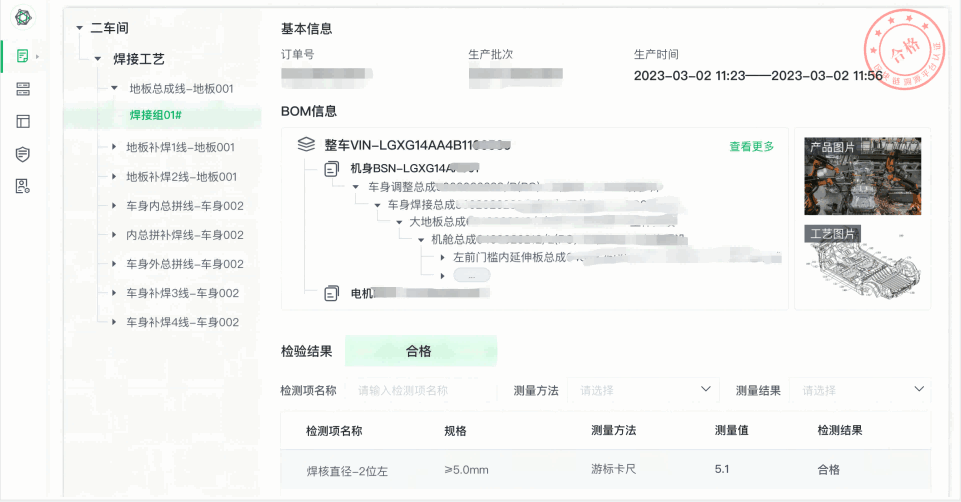Open the 测量结果 dropdown

point(859,390)
